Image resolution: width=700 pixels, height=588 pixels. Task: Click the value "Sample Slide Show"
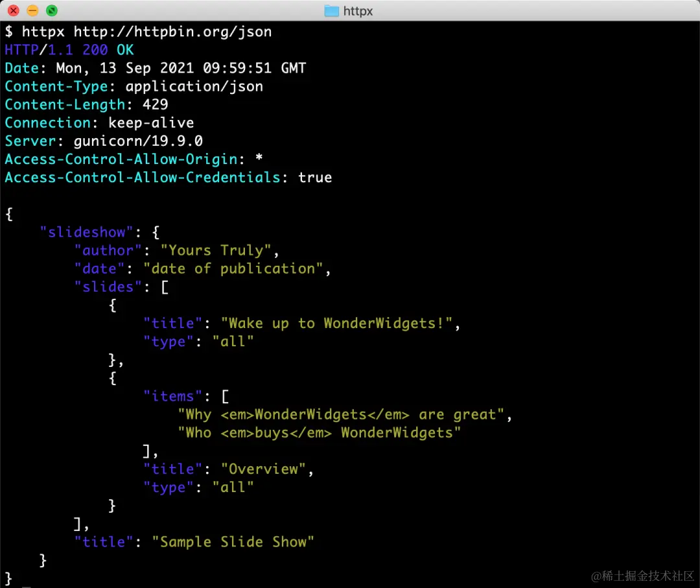[x=233, y=542]
